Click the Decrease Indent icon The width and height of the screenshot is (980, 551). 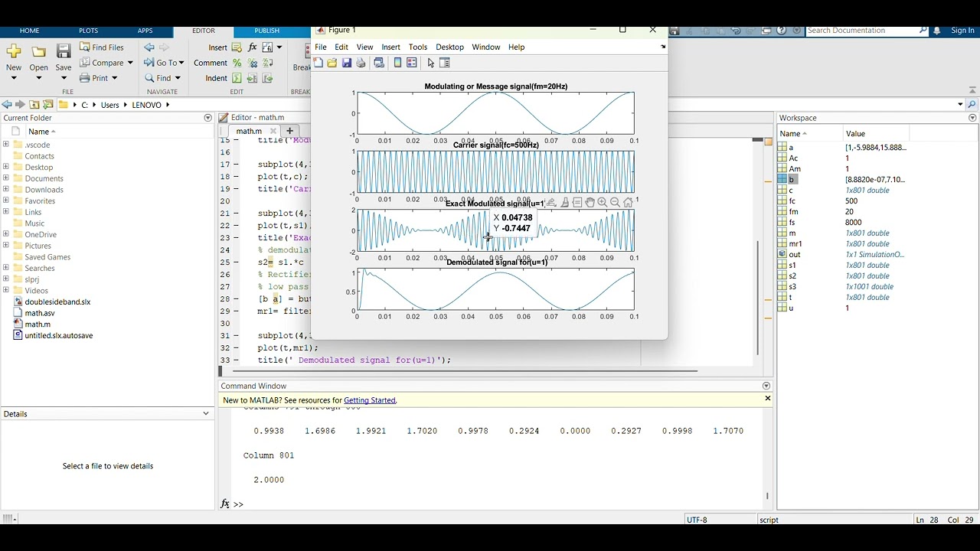267,78
